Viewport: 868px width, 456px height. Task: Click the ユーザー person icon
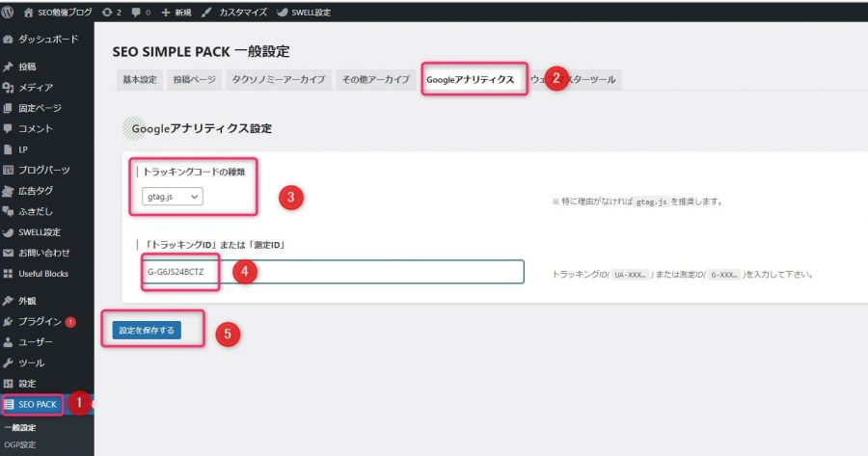[8, 342]
